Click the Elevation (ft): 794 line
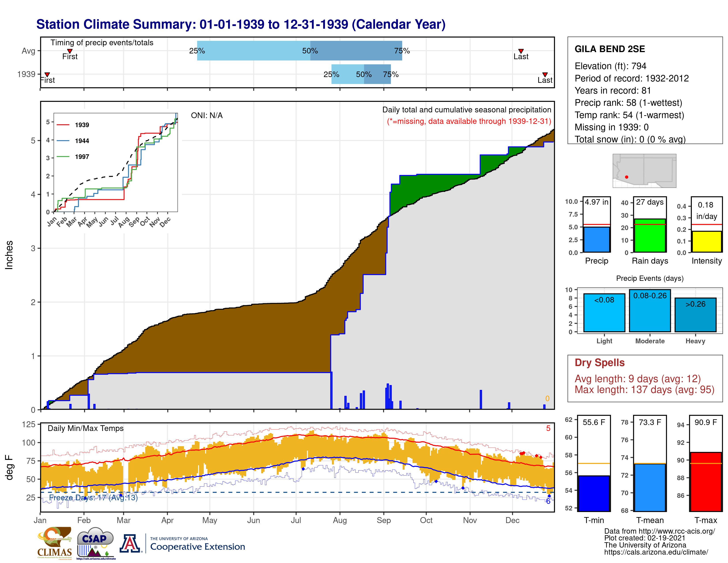The image size is (728, 563). pos(610,66)
